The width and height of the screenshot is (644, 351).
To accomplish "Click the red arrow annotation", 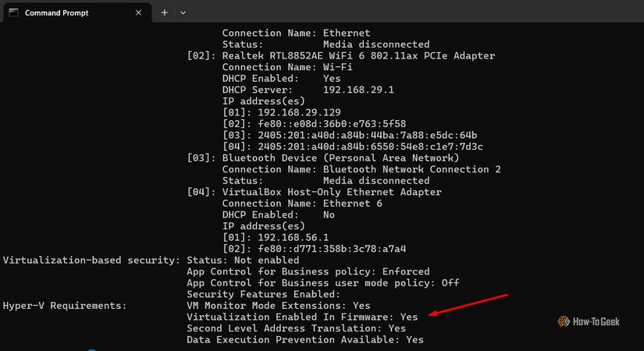I will (x=470, y=305).
